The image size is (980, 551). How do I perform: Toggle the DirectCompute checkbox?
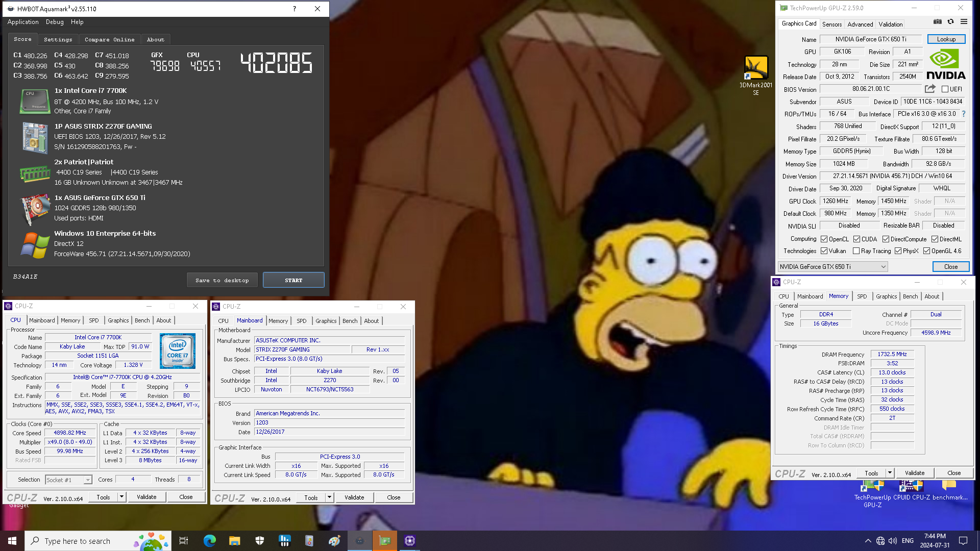(x=886, y=239)
